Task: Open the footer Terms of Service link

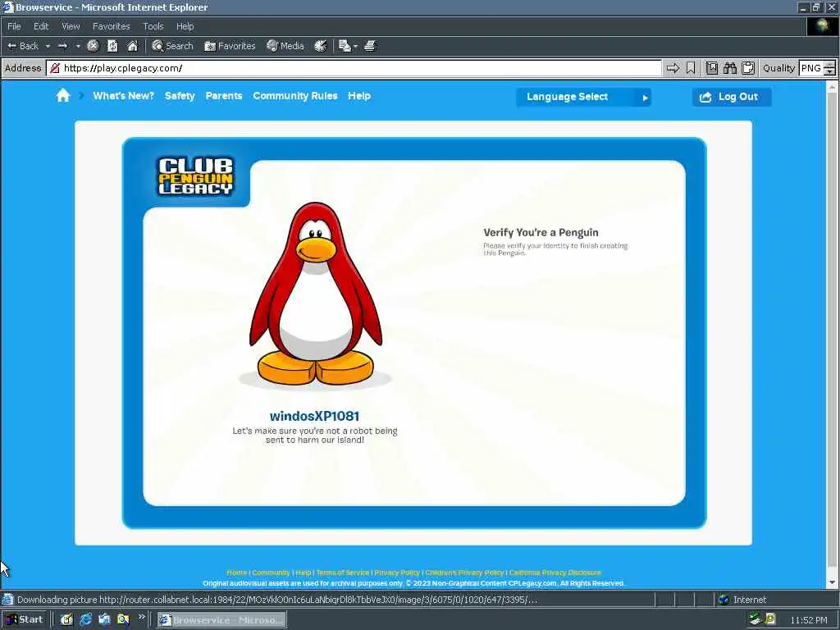Action: click(342, 573)
